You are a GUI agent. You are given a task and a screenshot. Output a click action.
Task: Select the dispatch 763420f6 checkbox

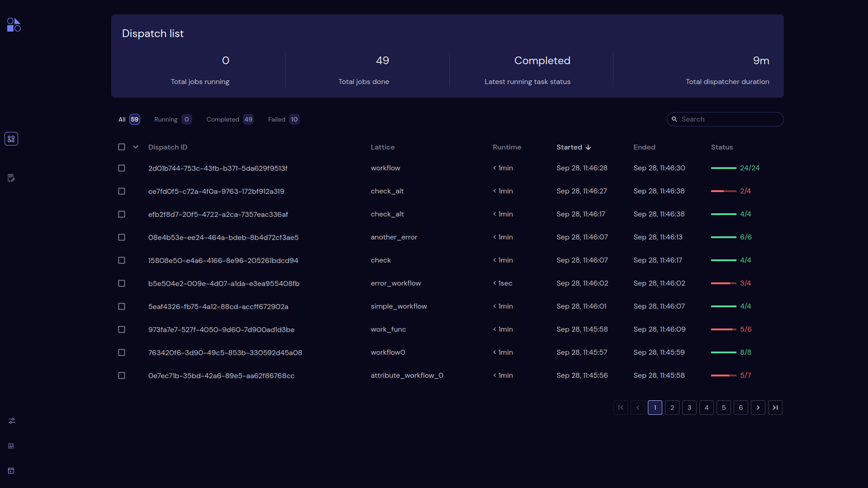pyautogui.click(x=122, y=352)
